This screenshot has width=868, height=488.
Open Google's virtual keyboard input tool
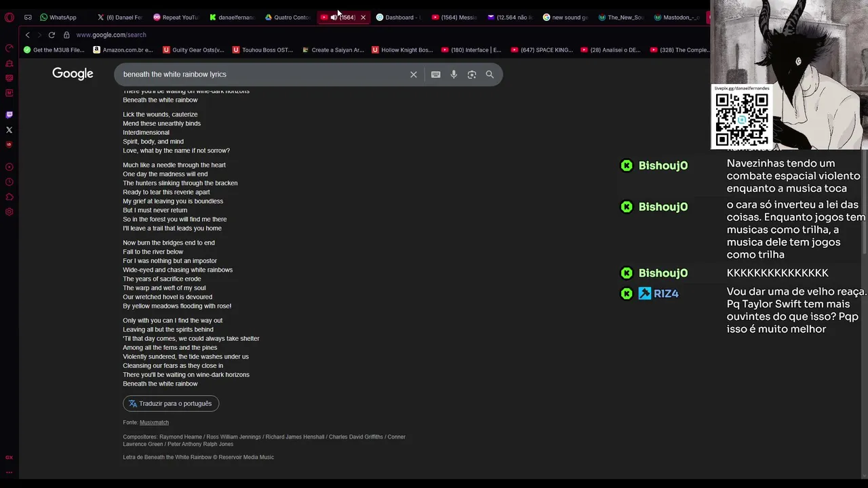[435, 75]
